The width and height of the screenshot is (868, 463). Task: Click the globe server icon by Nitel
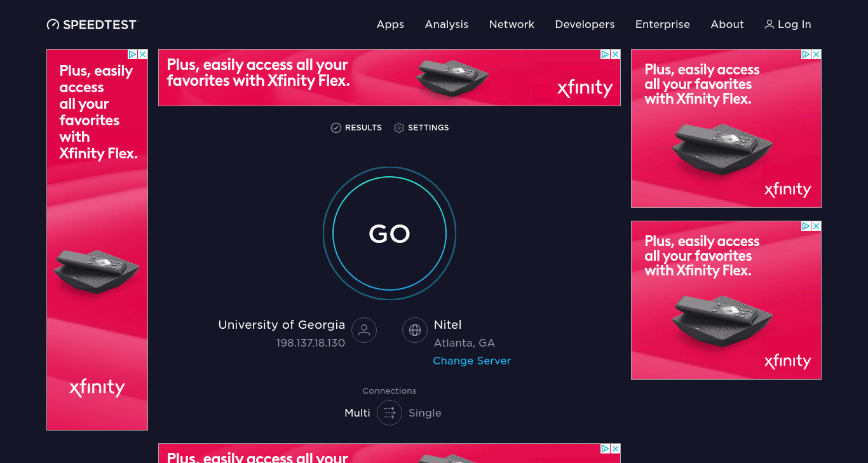(415, 330)
